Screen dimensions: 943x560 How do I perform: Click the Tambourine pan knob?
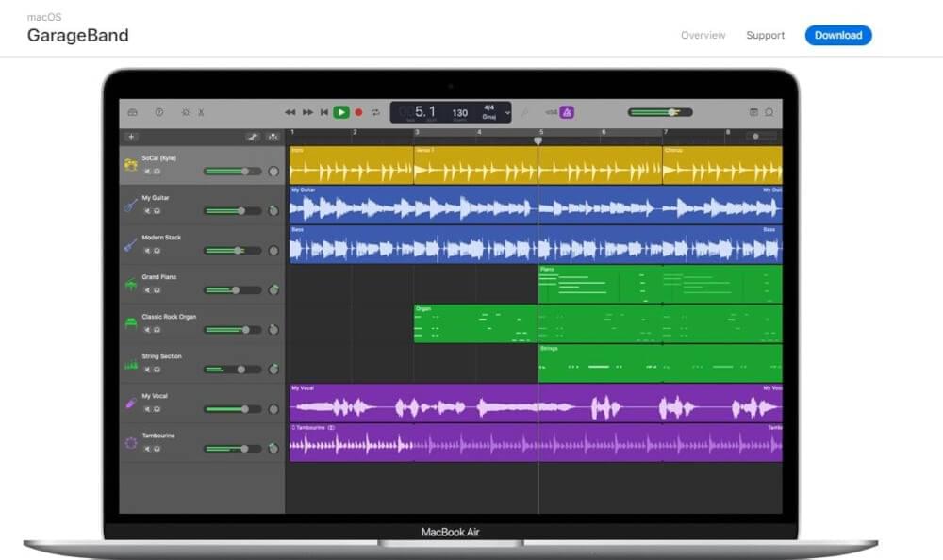tap(273, 449)
